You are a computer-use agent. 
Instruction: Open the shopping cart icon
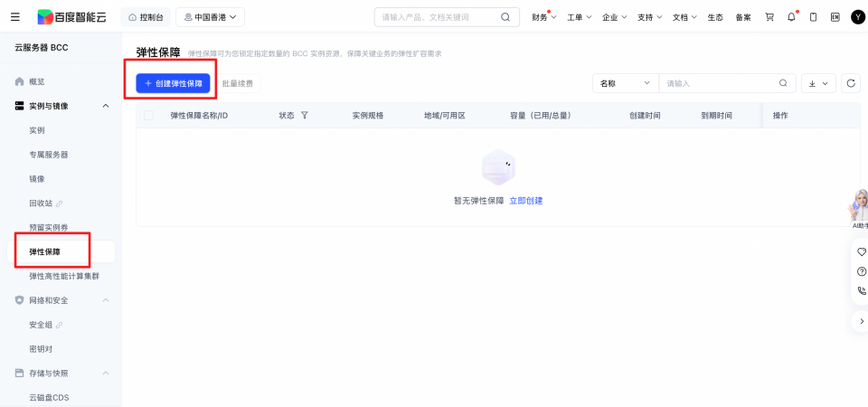click(x=769, y=17)
